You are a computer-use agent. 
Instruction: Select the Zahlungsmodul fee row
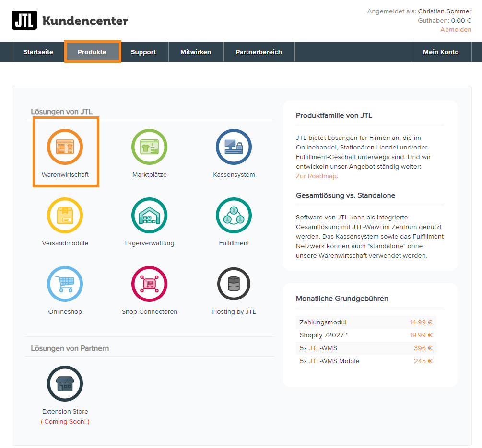[x=366, y=322]
